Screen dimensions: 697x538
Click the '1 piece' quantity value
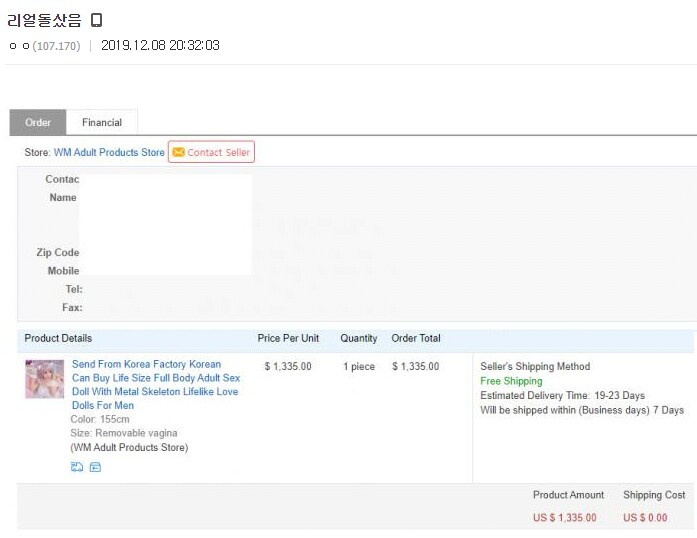coord(359,367)
